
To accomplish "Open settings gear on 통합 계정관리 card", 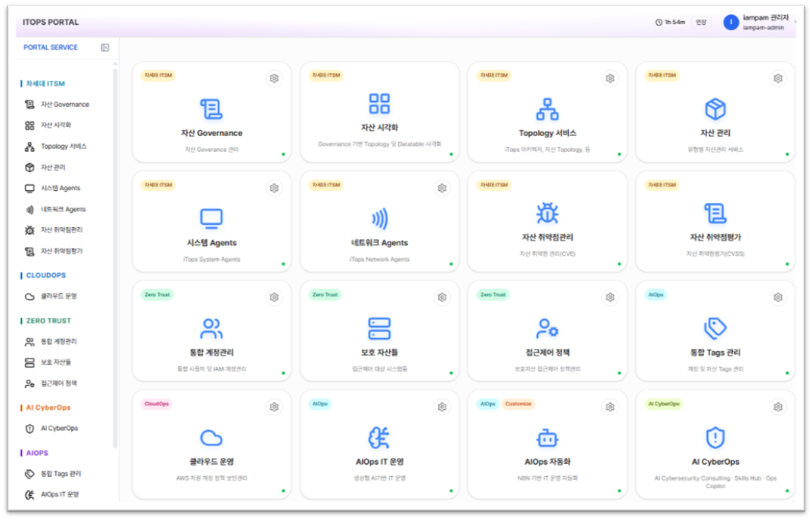I will (x=274, y=297).
